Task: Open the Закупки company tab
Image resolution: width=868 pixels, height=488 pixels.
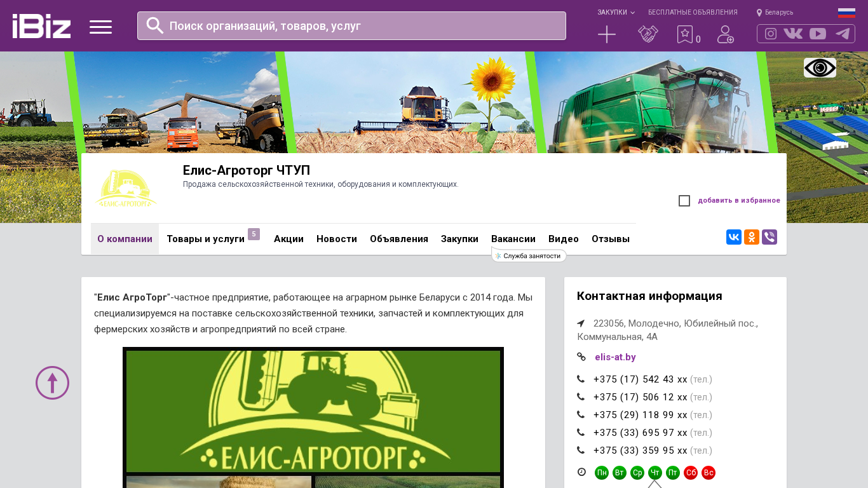Action: point(459,239)
